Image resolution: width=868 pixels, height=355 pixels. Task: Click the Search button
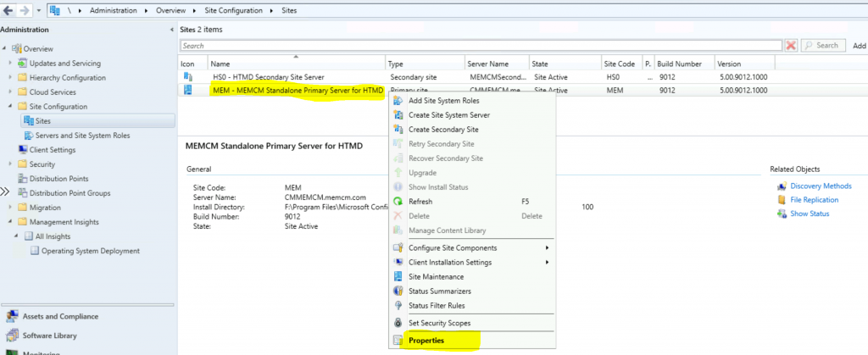(822, 46)
